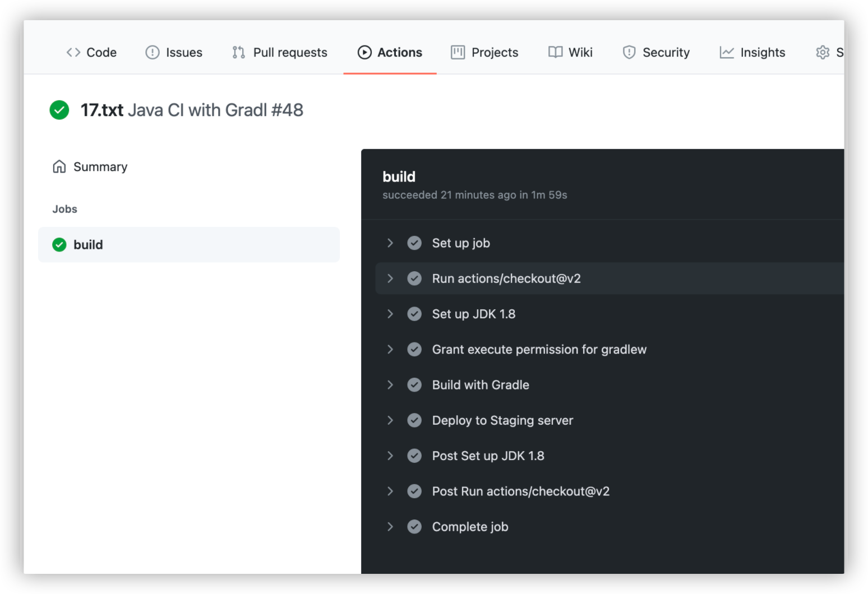868x594 pixels.
Task: Open the Issues tab
Action: 174,52
